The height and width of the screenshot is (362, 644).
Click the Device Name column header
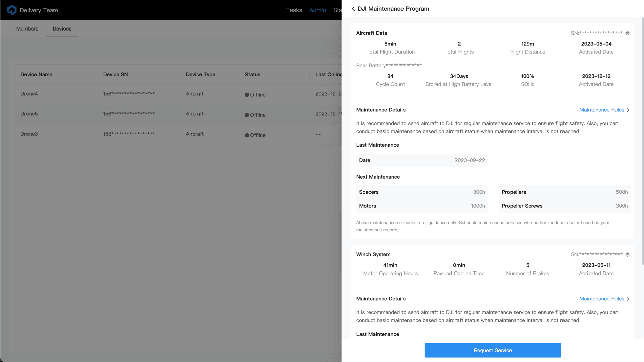pyautogui.click(x=37, y=74)
